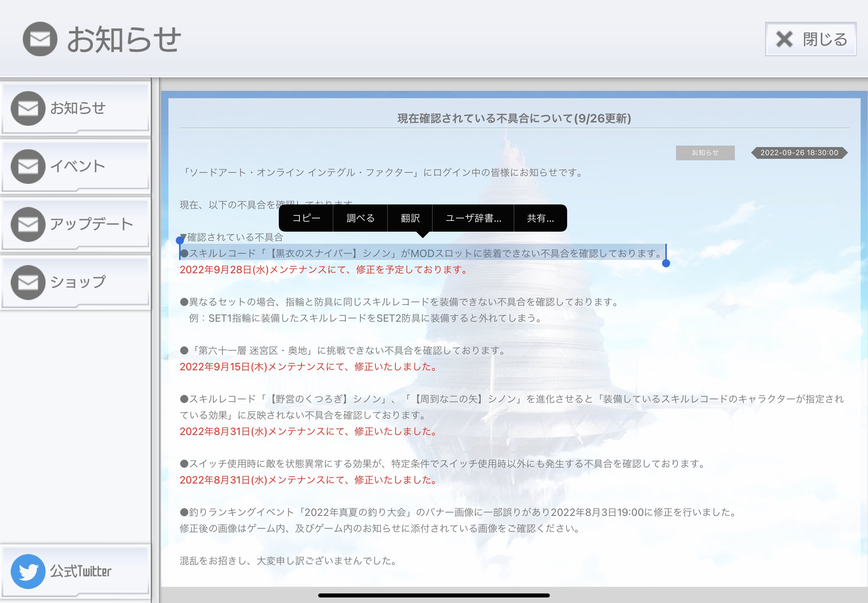868x603 pixels.
Task: Click the intro line ソードアート・オンライン
Action: point(383,172)
